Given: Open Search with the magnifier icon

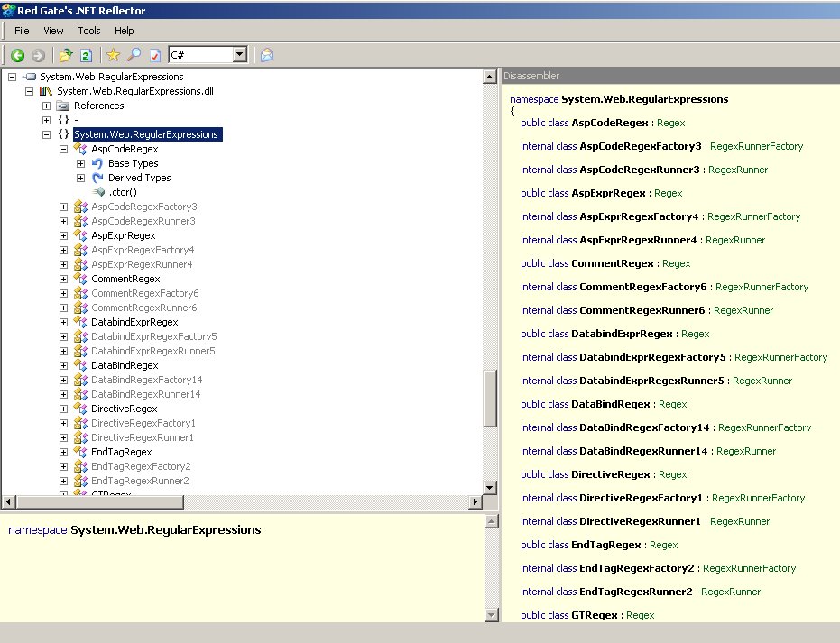Looking at the screenshot, I should [134, 55].
